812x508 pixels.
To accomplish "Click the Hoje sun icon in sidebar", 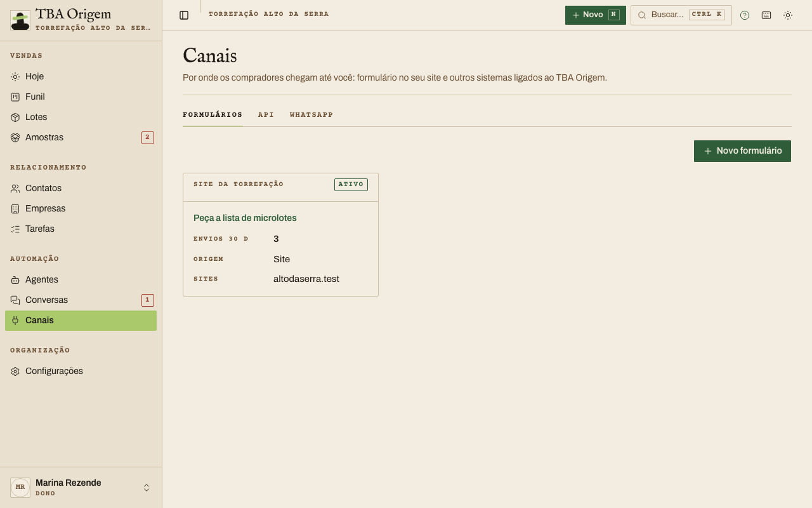I will pos(15,77).
